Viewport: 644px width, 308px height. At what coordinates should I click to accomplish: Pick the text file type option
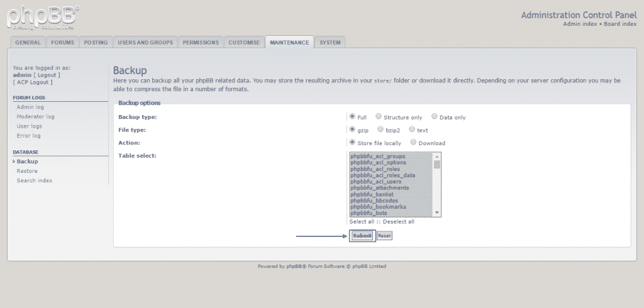pyautogui.click(x=412, y=129)
